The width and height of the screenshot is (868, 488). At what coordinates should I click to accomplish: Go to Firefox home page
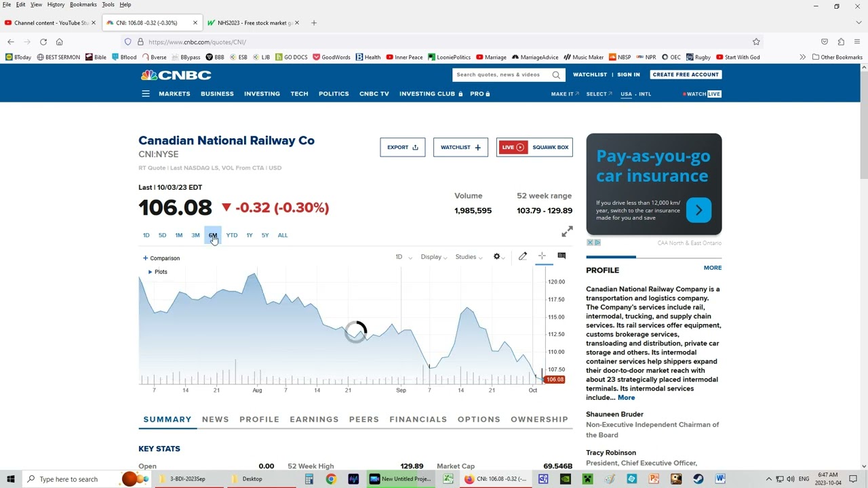point(59,41)
